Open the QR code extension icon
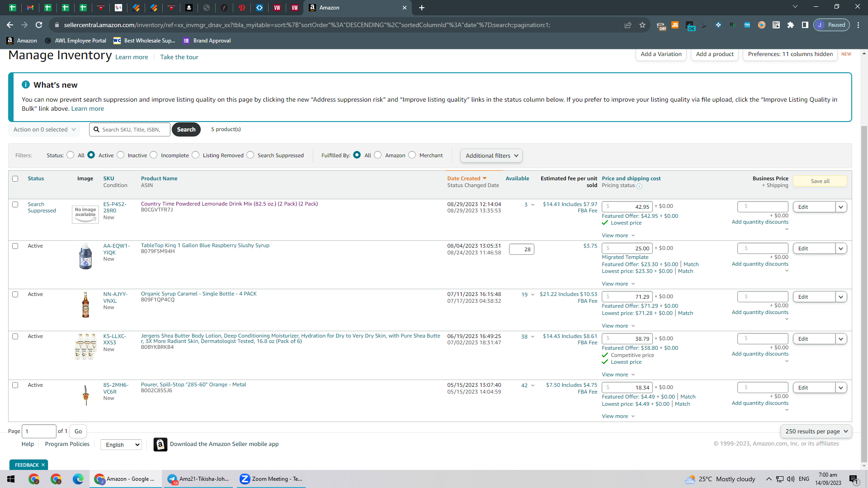868x488 pixels. pos(776,25)
